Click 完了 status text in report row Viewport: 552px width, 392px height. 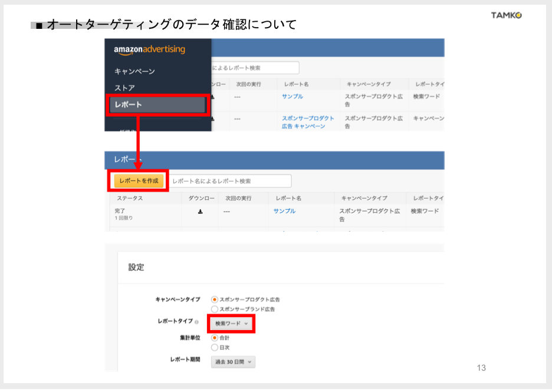click(120, 211)
